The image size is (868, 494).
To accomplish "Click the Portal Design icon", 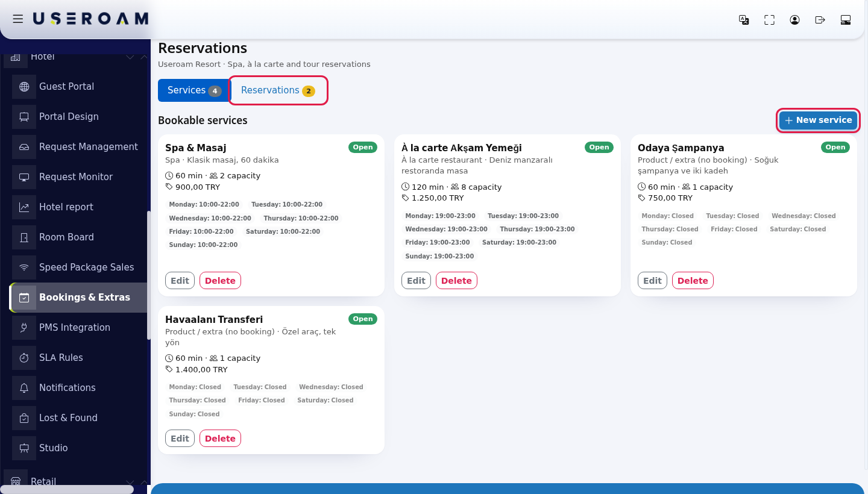I will click(x=24, y=117).
